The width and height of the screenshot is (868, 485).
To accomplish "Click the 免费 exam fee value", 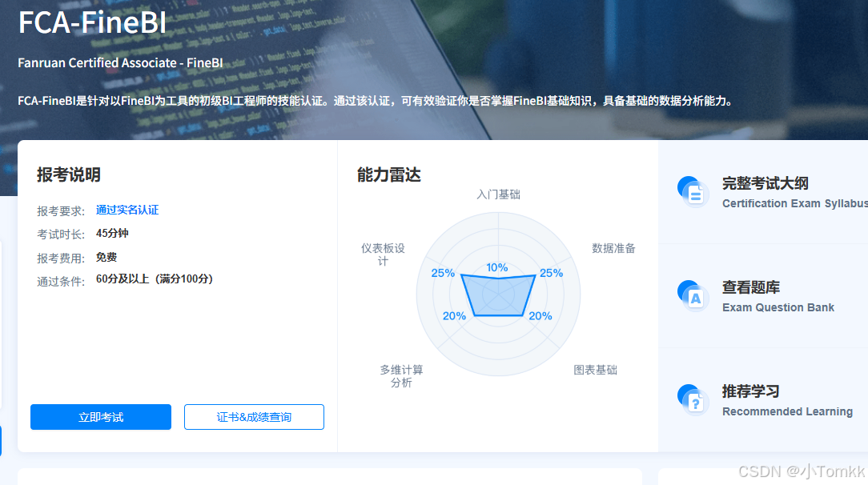I will (x=106, y=257).
